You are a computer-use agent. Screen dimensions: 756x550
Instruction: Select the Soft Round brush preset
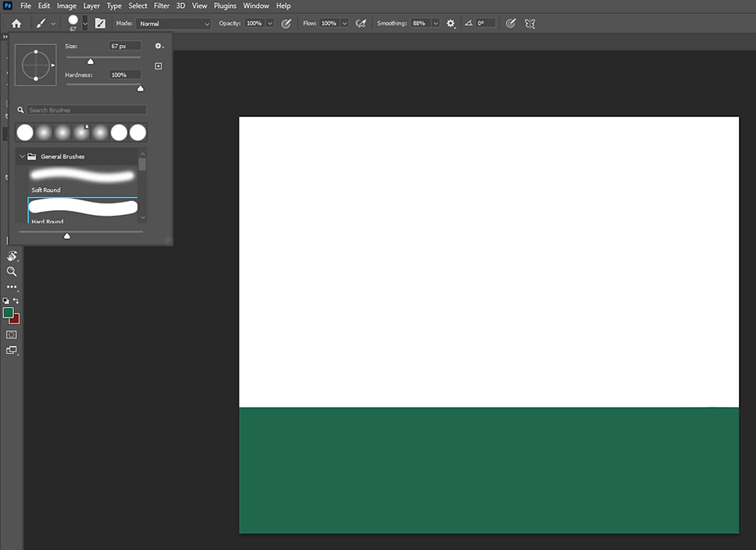(82, 178)
